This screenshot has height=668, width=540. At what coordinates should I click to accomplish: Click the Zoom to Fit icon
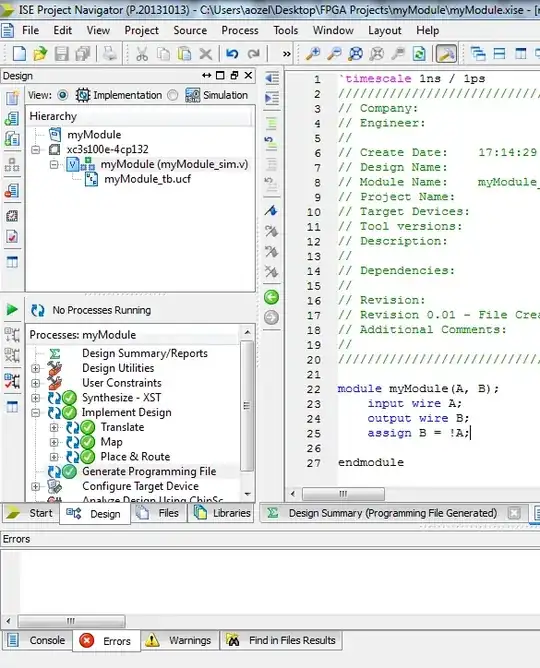[x=356, y=54]
